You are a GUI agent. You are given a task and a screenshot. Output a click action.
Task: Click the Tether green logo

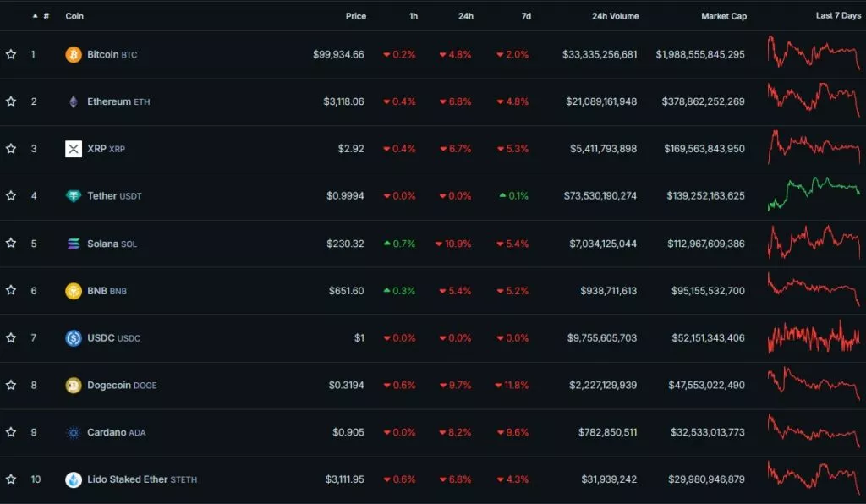[x=74, y=196]
